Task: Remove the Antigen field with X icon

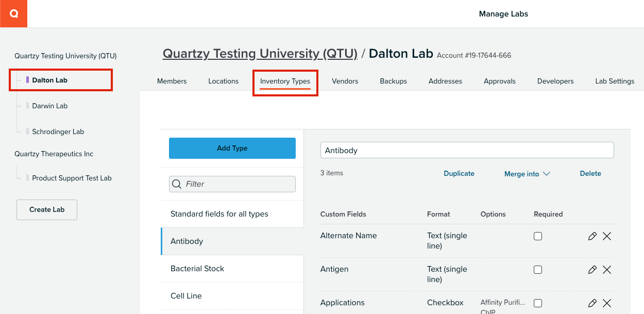Action: (607, 270)
